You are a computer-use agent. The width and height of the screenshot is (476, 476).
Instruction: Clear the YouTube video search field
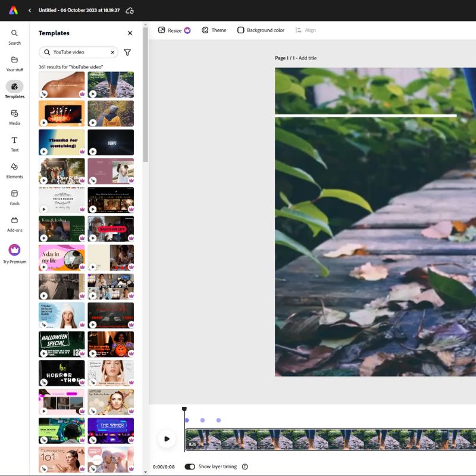112,52
